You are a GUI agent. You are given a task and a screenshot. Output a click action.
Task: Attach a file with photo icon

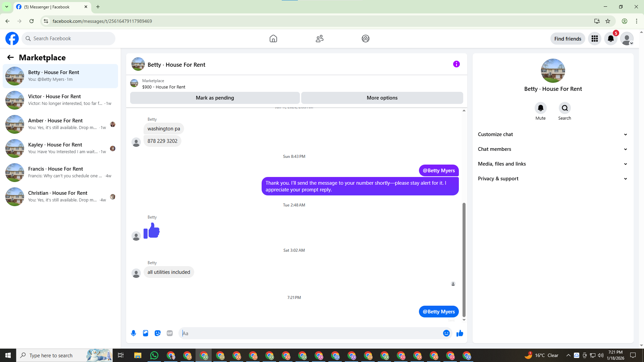click(146, 333)
